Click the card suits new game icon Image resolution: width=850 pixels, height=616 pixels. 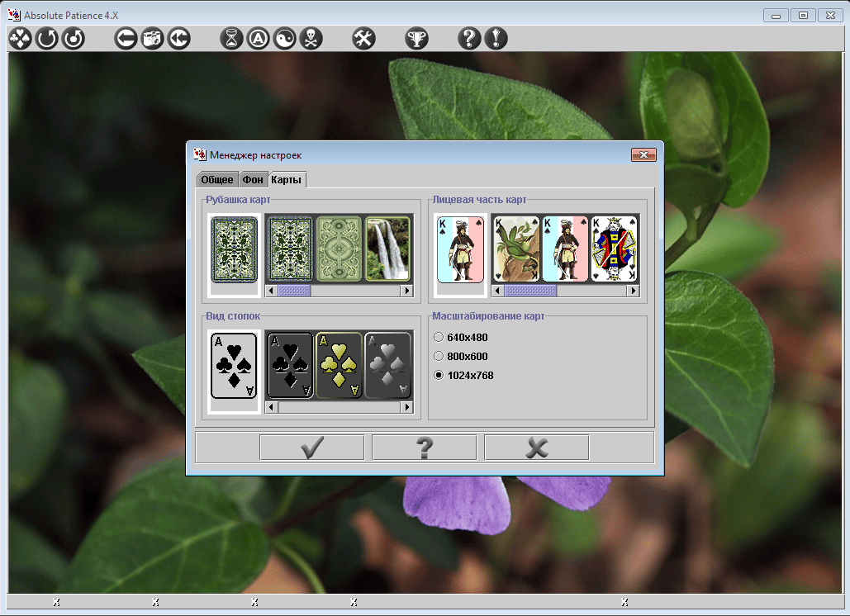[20, 38]
